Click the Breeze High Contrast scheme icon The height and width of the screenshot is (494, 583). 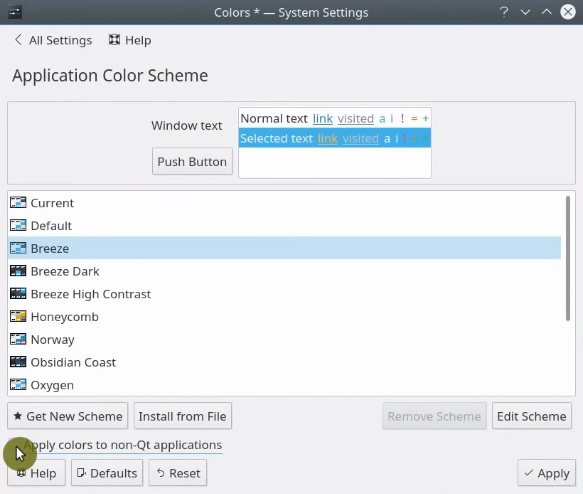[x=18, y=294]
